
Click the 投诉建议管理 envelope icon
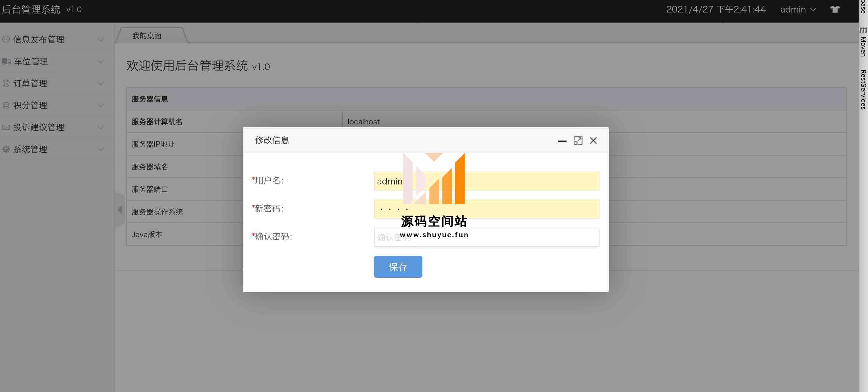point(6,127)
